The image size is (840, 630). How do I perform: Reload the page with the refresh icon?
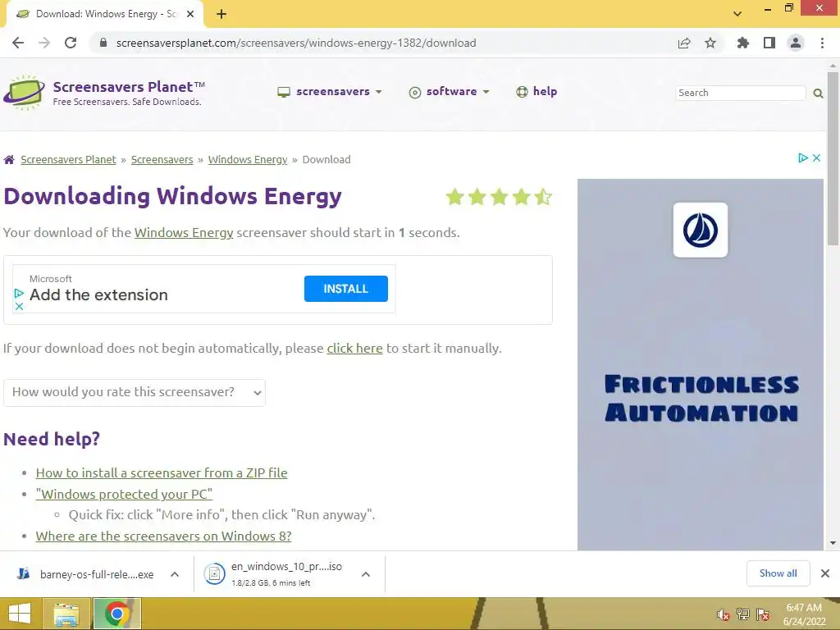tap(71, 43)
